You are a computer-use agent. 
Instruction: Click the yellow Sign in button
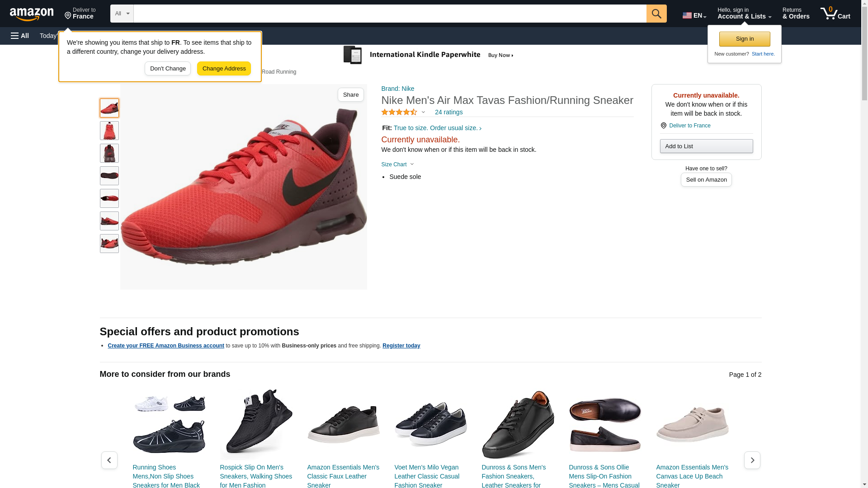745,39
